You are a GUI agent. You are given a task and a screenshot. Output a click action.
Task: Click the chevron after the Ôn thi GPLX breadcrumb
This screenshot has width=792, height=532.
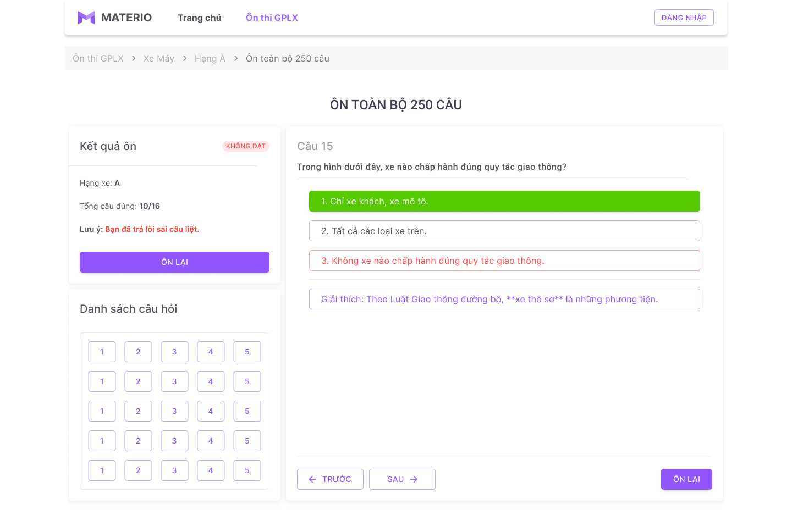[134, 58]
